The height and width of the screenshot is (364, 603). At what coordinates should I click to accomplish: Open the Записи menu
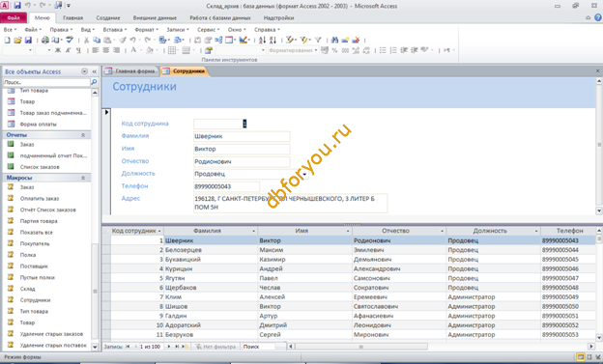pyautogui.click(x=177, y=30)
